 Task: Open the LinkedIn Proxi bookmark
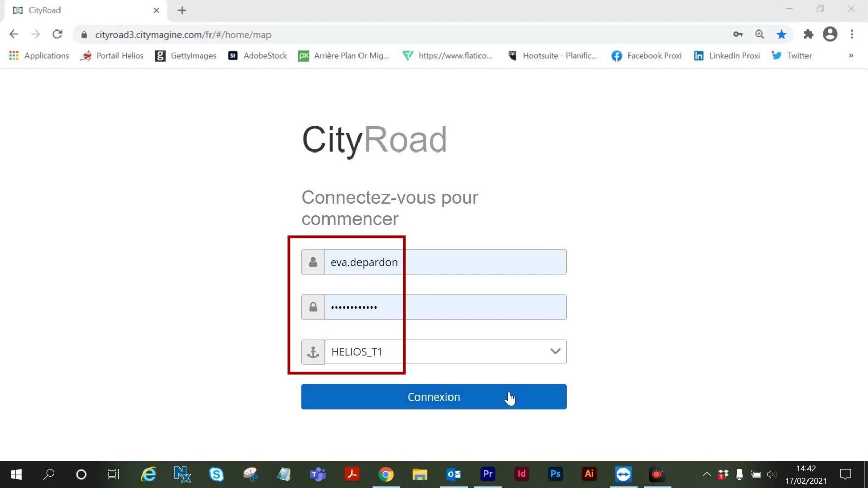coord(727,56)
